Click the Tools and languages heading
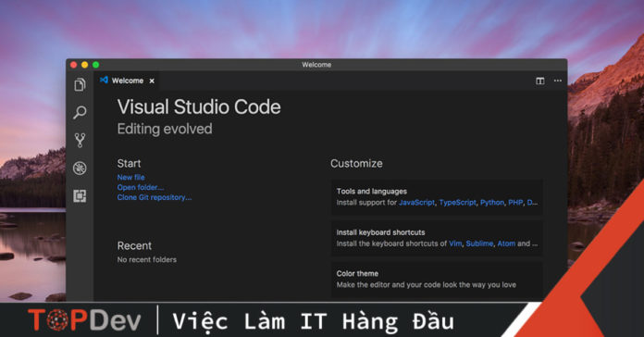 point(372,191)
